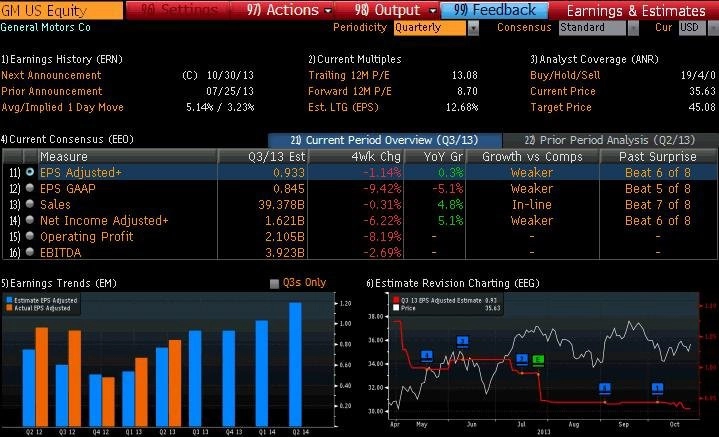The image size is (719, 437).
Task: Switch to Current Period Overview (Q3/13) tab
Action: [x=384, y=140]
